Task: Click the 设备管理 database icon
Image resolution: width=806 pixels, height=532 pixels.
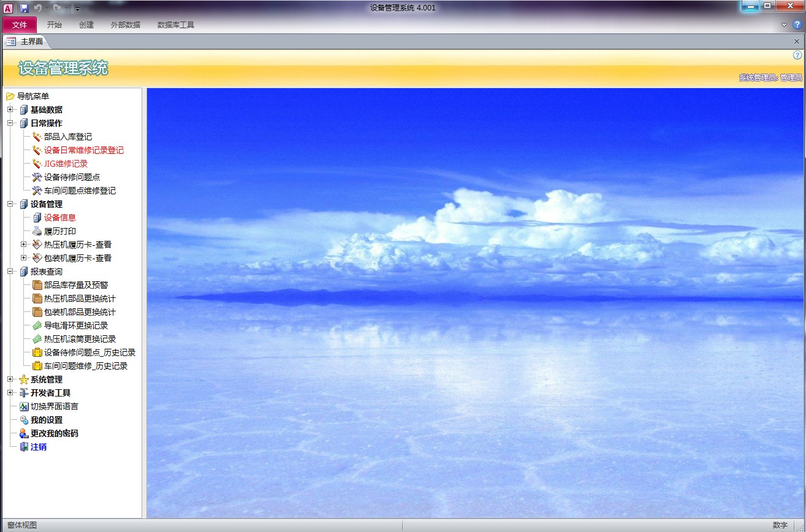Action: point(24,204)
